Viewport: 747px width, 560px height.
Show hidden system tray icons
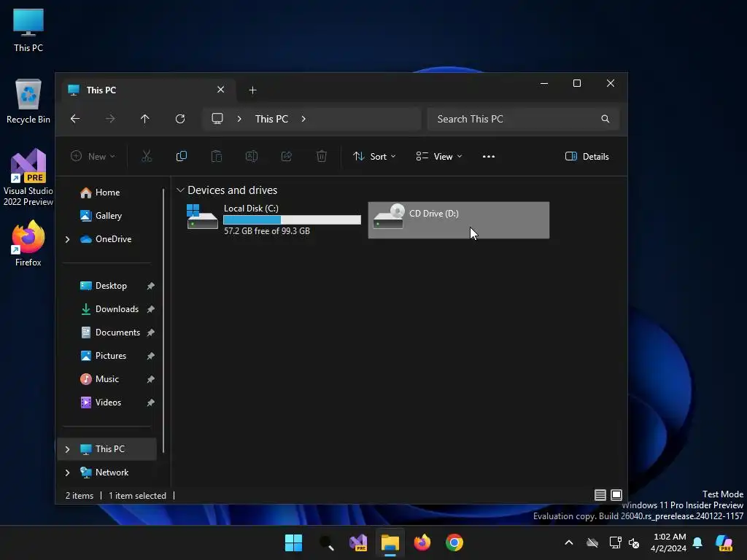569,542
